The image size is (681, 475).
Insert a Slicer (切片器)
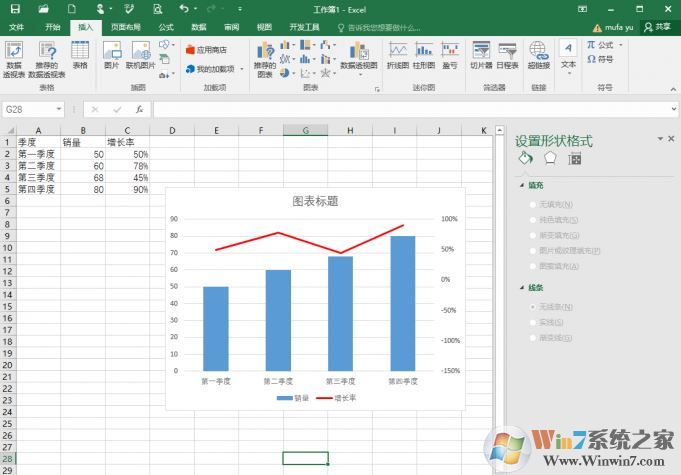[481, 55]
